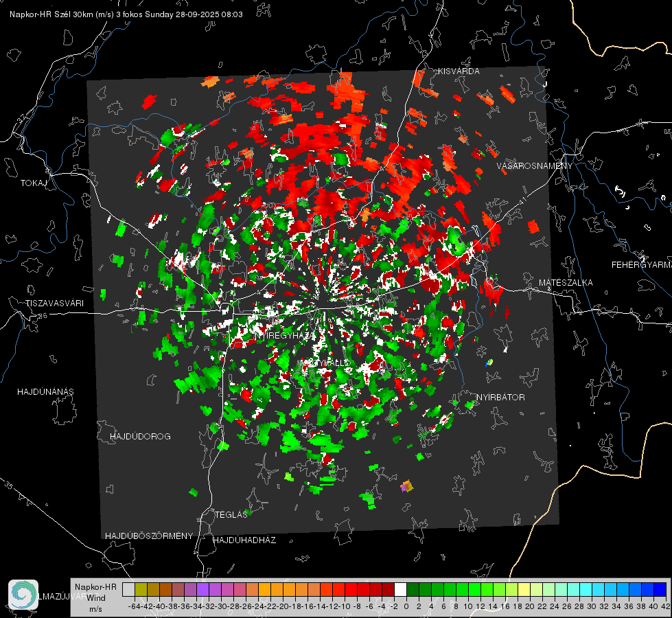Viewport: 672px width, 618px height.
Task: Click the HAJDÚNÁNÁS city label
Action: (45, 392)
